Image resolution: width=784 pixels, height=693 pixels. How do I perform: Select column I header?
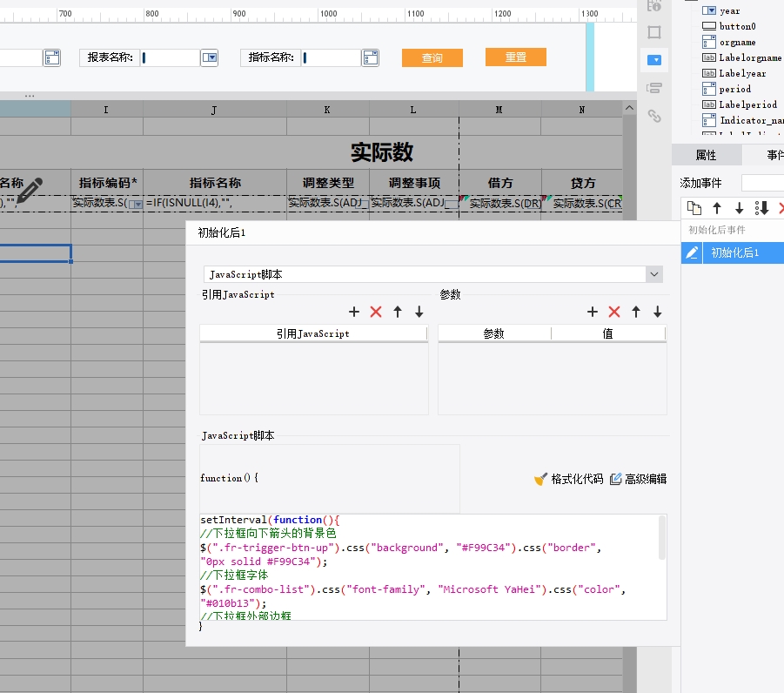click(x=106, y=109)
